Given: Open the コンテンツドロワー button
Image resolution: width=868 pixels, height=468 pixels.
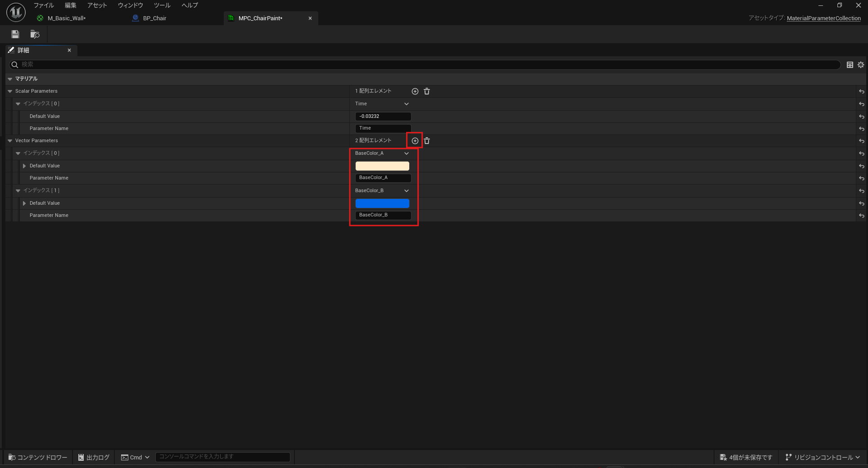Looking at the screenshot, I should point(38,457).
